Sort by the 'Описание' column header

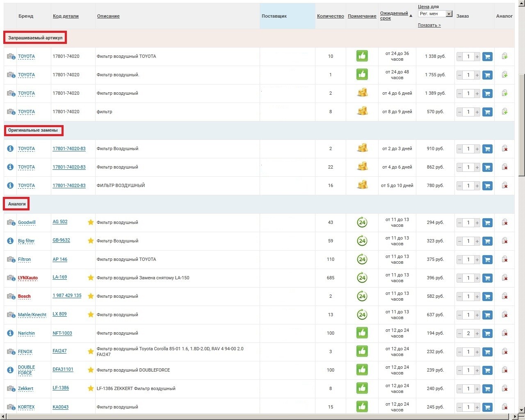(108, 16)
